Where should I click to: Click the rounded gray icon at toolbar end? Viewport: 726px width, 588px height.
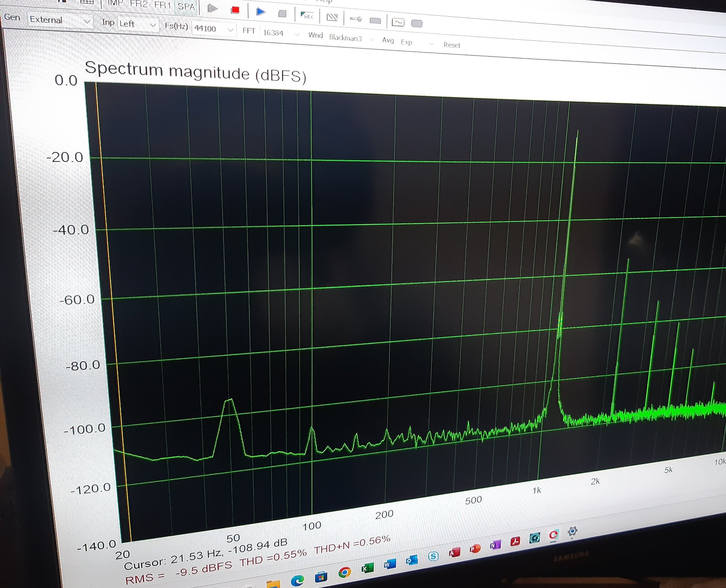417,23
